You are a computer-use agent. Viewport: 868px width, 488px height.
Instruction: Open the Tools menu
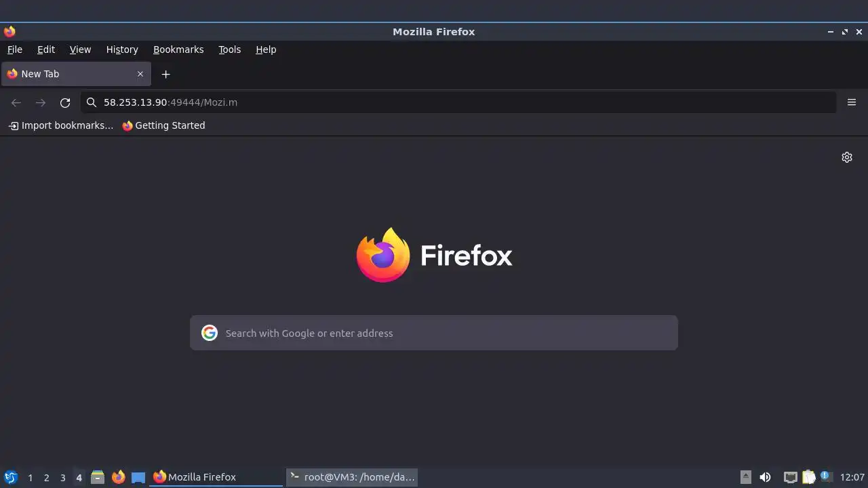click(229, 49)
